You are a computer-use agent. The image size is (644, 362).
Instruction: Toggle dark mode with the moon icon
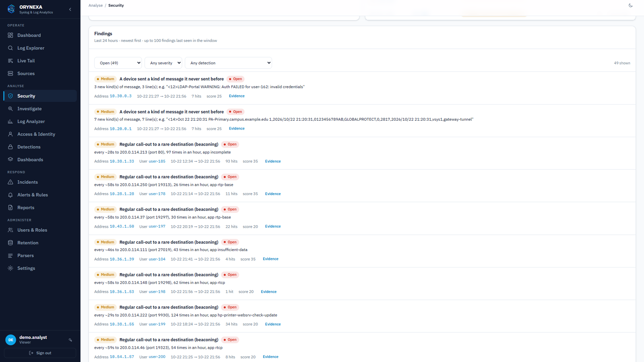631,6
